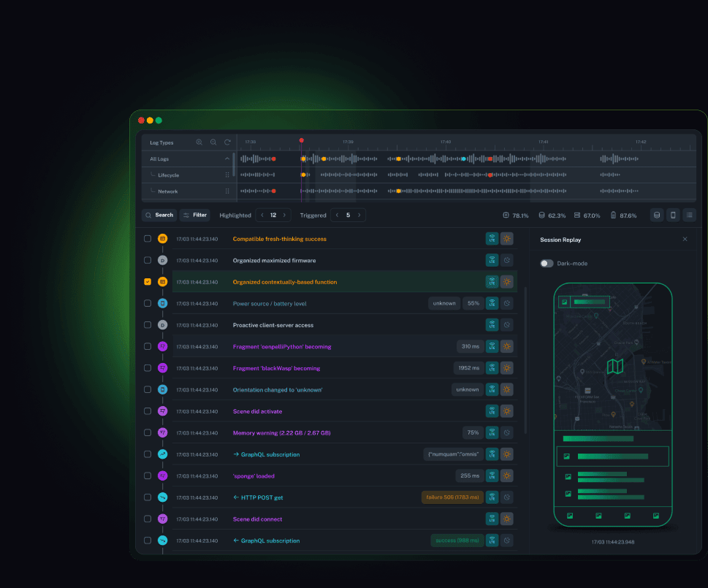Click the orange icon of Compatible fresh-thinking row
This screenshot has width=708, height=588.
coord(162,239)
